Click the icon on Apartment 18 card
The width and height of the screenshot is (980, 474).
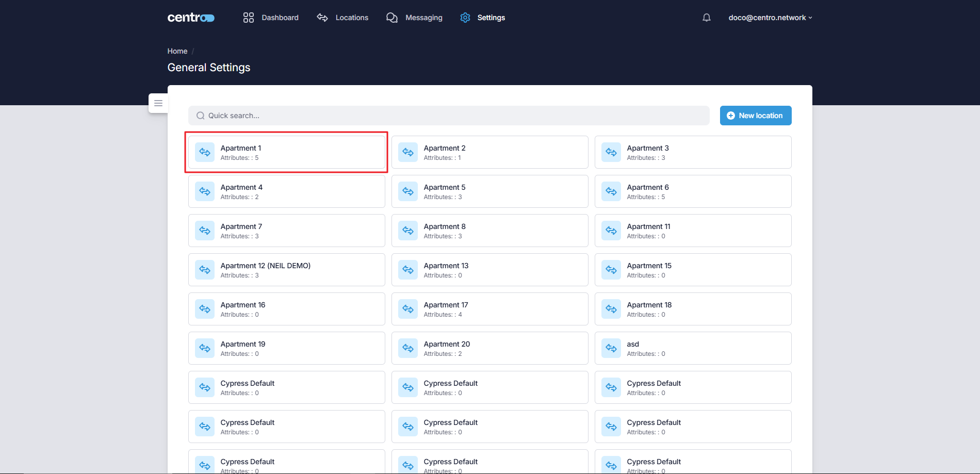click(611, 309)
